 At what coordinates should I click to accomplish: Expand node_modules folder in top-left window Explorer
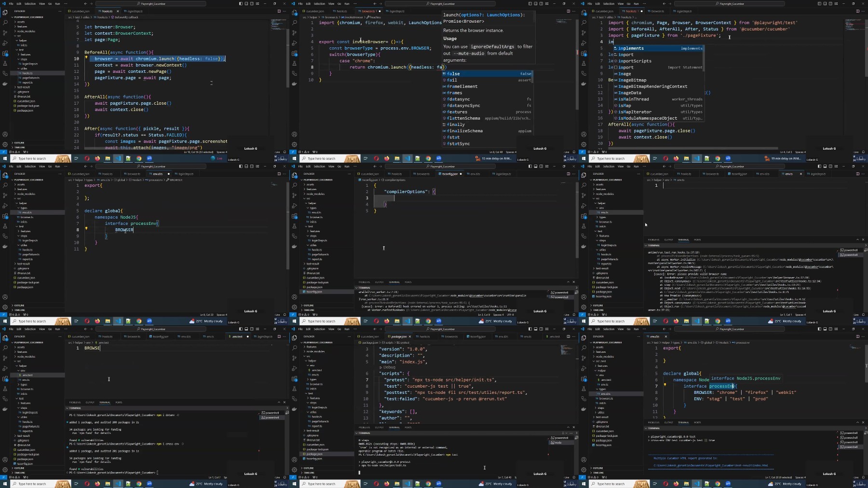(x=37, y=31)
